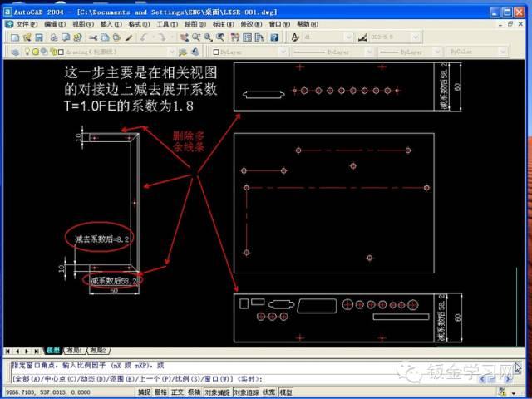Switch to the 布局1 layout tab

[x=75, y=351]
